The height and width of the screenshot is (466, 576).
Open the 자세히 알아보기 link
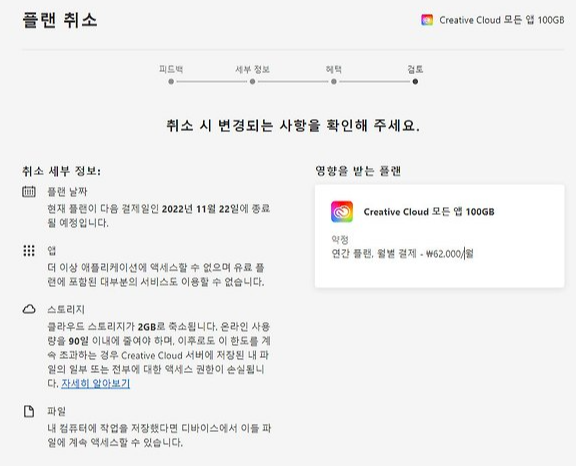coord(96,383)
